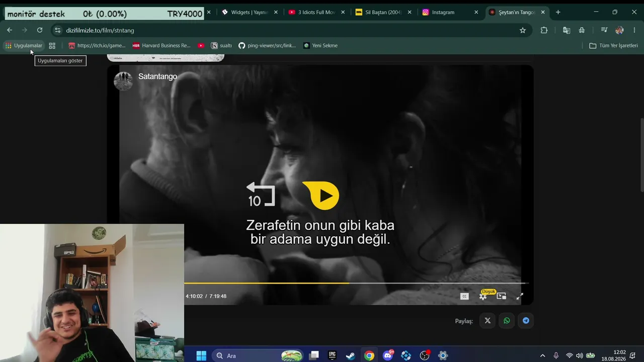Open the ping-viewer GitHub bookmark

tap(267, 45)
